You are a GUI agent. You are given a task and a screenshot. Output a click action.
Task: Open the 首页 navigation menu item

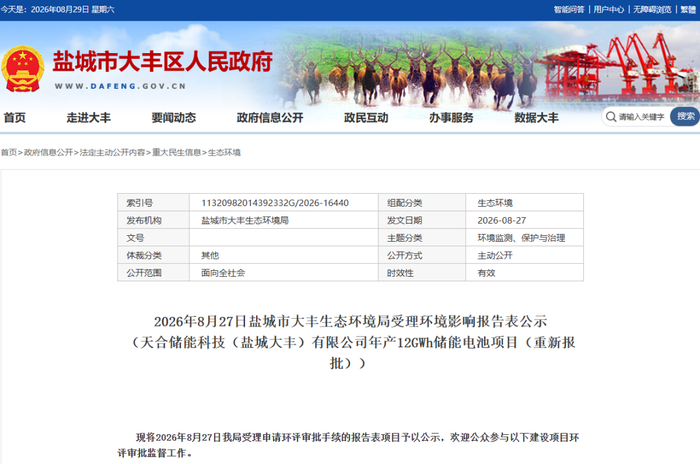tap(15, 117)
